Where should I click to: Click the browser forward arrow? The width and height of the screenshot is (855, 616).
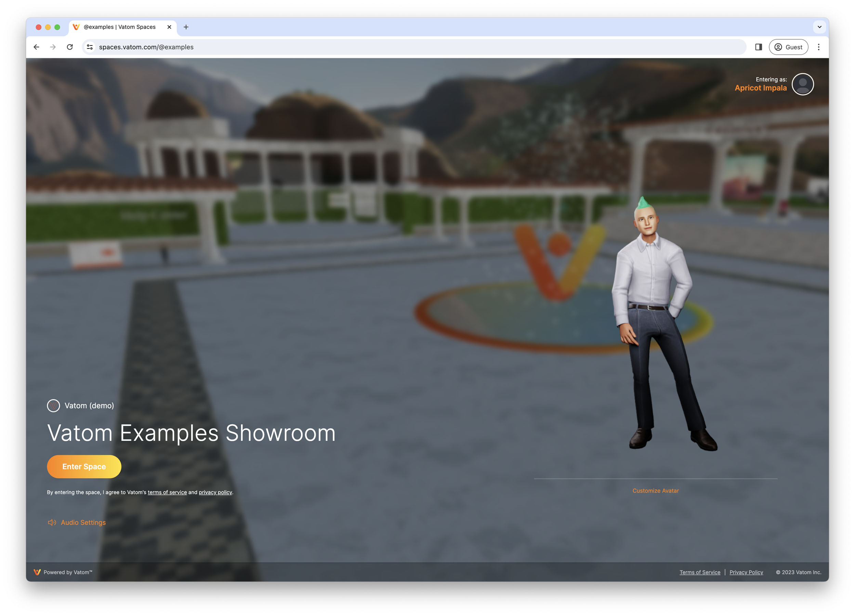[53, 47]
